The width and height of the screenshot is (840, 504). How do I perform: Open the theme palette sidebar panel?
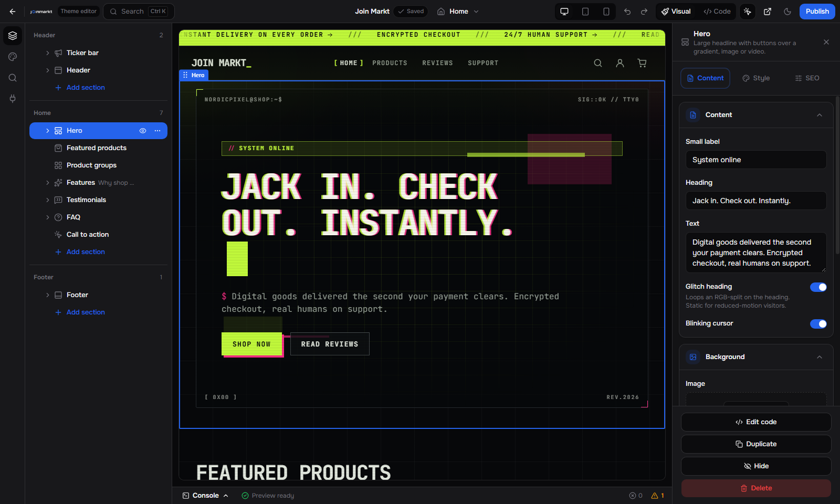click(x=13, y=57)
